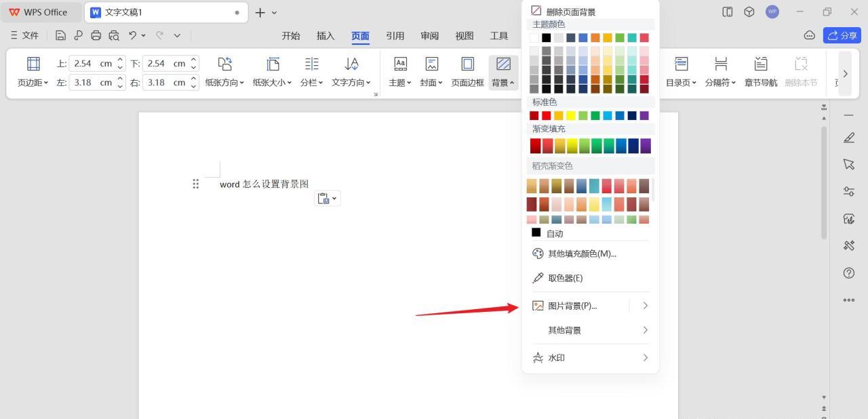Image resolution: width=868 pixels, height=419 pixels.
Task: Click the edit pen icon in right sidebar
Action: point(848,138)
